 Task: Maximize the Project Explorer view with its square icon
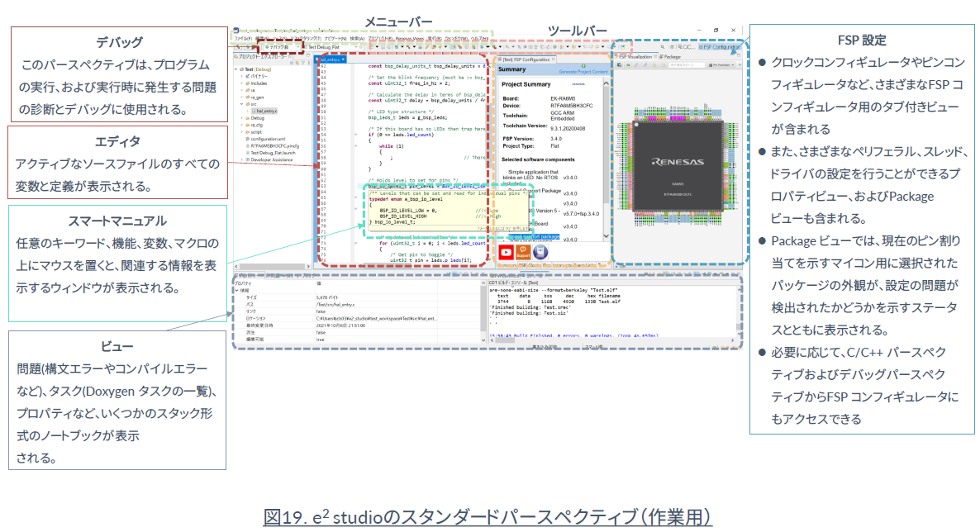pyautogui.click(x=308, y=56)
